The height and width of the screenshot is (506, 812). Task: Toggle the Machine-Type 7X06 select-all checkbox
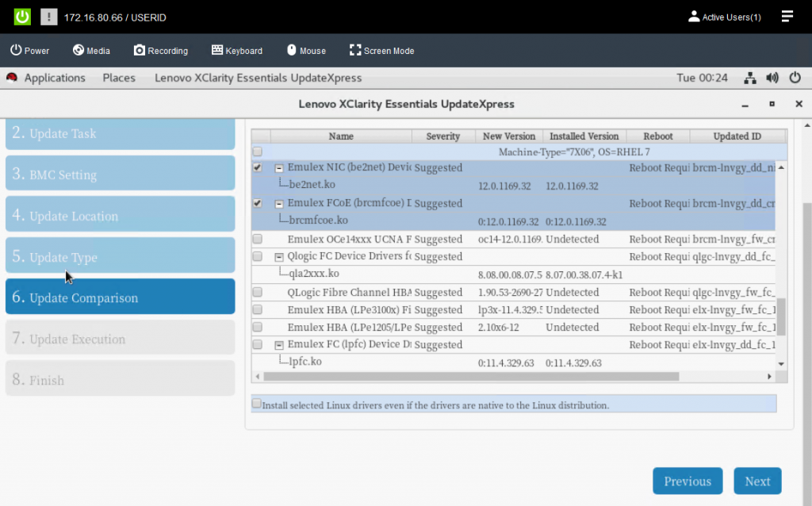pyautogui.click(x=258, y=151)
